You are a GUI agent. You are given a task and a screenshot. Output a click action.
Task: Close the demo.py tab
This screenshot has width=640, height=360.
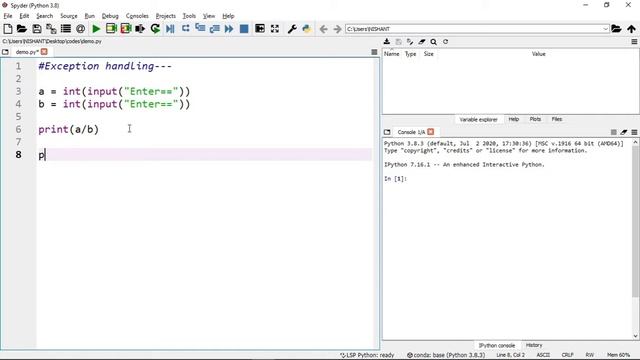44,52
